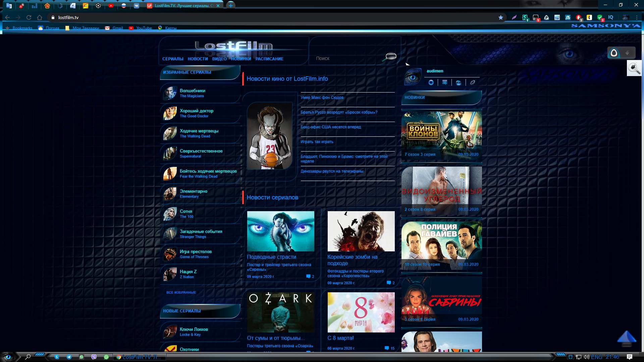
Task: Open the Ozark news thumbnail
Action: (x=280, y=312)
